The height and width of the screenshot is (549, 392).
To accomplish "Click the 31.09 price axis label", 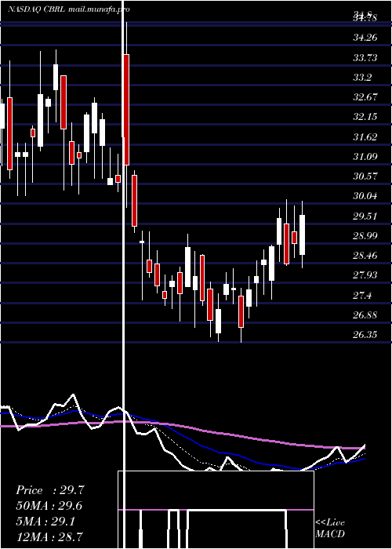I will click(x=365, y=157).
